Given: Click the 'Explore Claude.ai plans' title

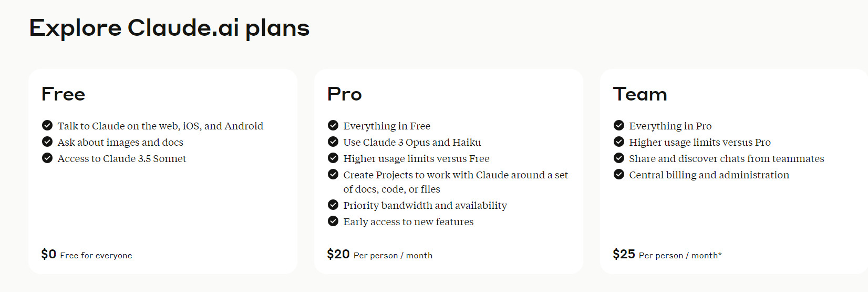Looking at the screenshot, I should click(169, 28).
